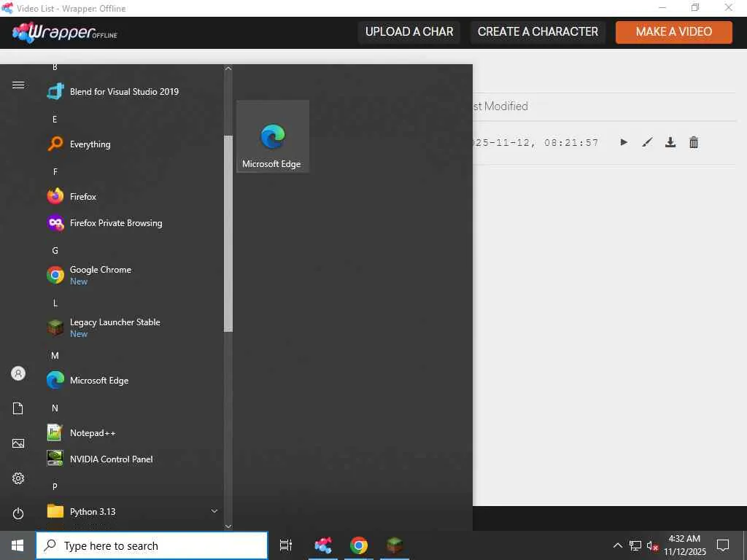747x560 pixels.
Task: Delete the video with trash icon
Action: coord(694,142)
